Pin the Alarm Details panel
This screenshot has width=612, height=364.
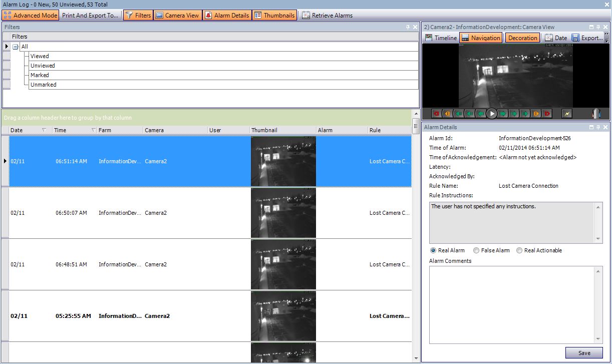click(x=598, y=127)
